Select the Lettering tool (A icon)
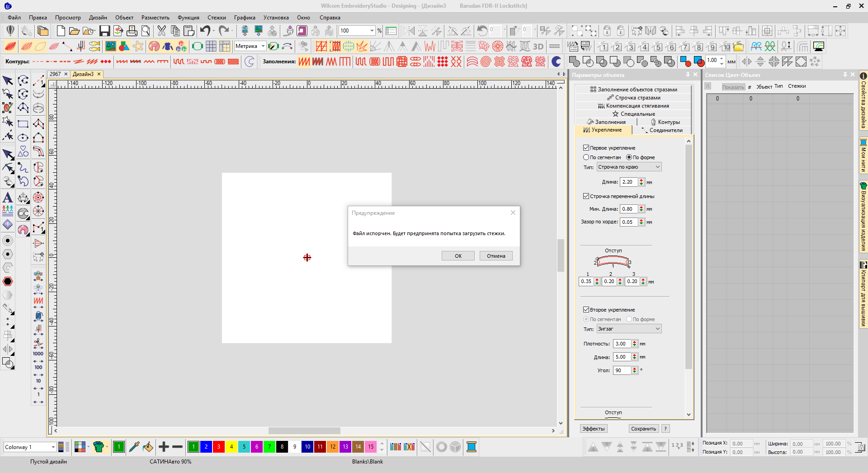The width and height of the screenshot is (868, 473). point(8,198)
